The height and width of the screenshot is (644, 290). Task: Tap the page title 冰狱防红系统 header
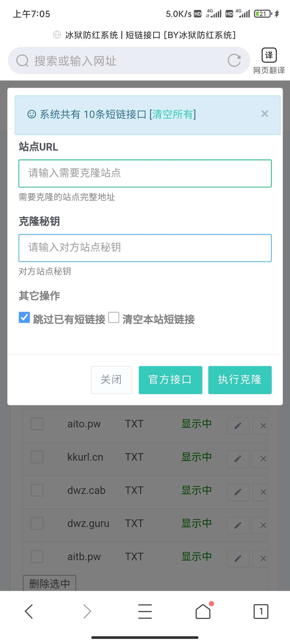click(145, 35)
